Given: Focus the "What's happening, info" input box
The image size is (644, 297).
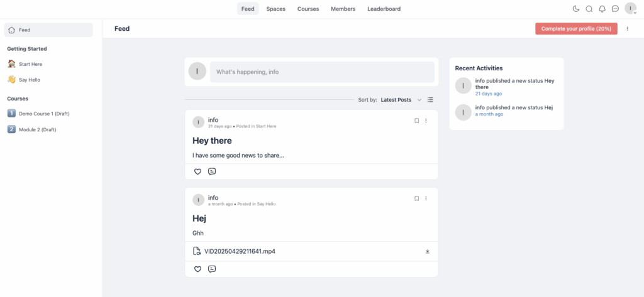Looking at the screenshot, I should pyautogui.click(x=322, y=72).
